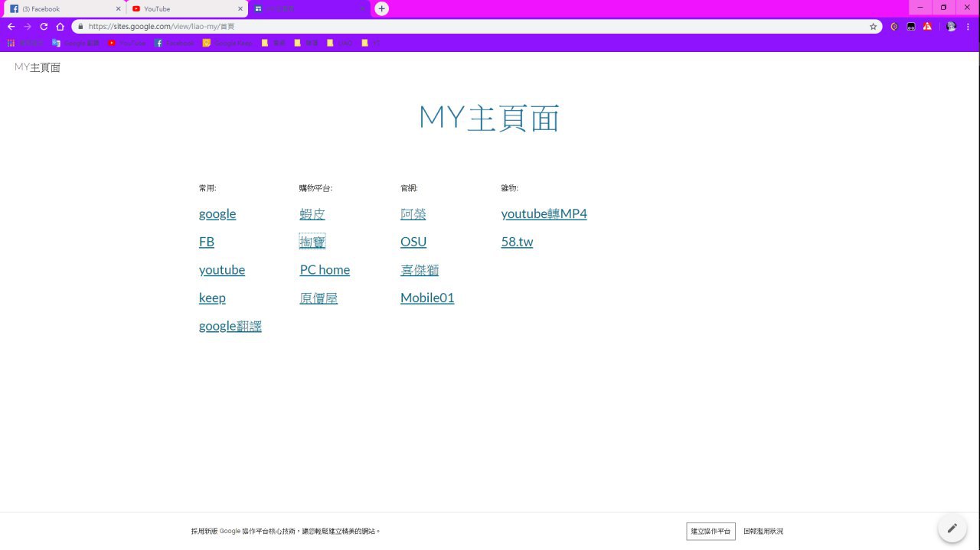Click the red triangle extension icon
The width and height of the screenshot is (980, 550).
[x=927, y=26]
